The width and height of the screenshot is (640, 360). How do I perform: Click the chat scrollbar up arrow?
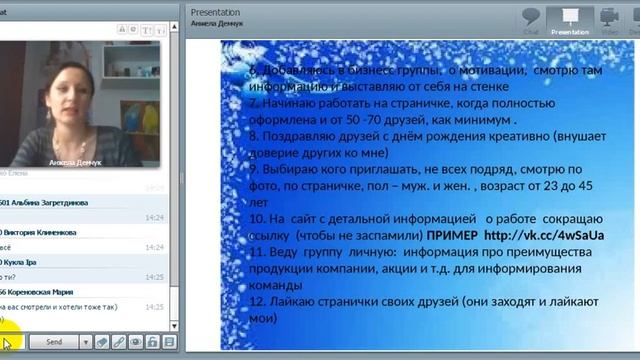click(x=174, y=27)
